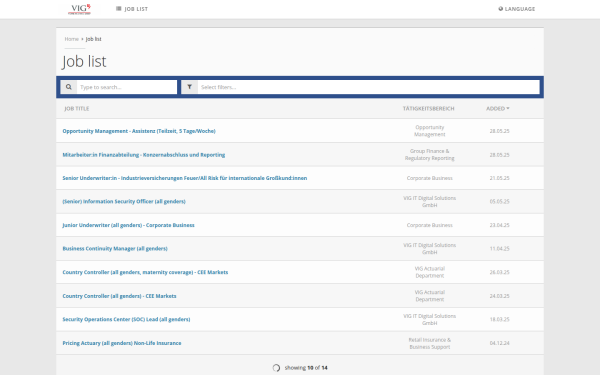Open Business Continuity Manager job

[x=115, y=249]
